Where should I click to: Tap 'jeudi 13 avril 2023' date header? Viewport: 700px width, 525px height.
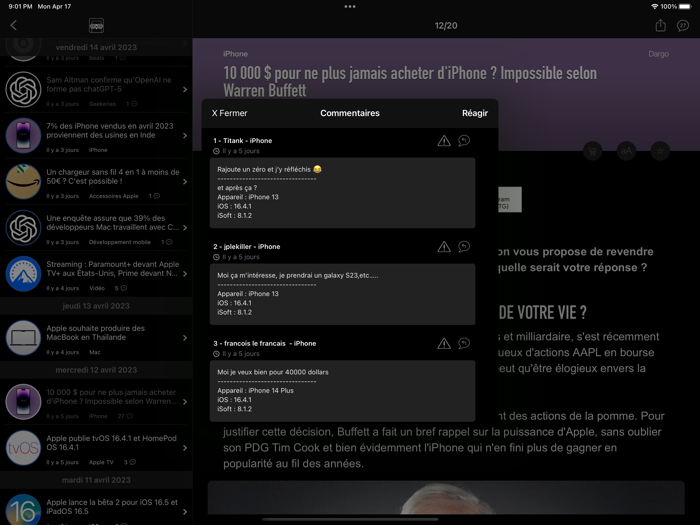96,306
